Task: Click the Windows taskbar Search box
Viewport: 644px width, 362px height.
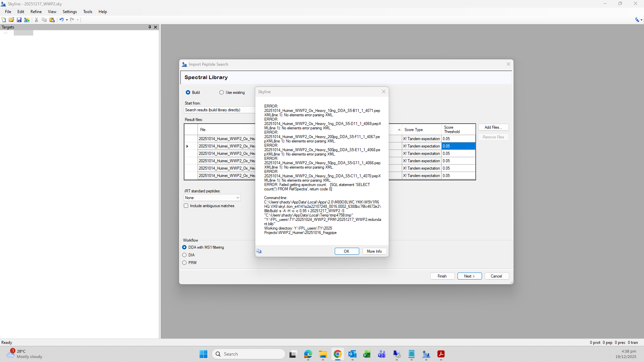Action: [249, 354]
